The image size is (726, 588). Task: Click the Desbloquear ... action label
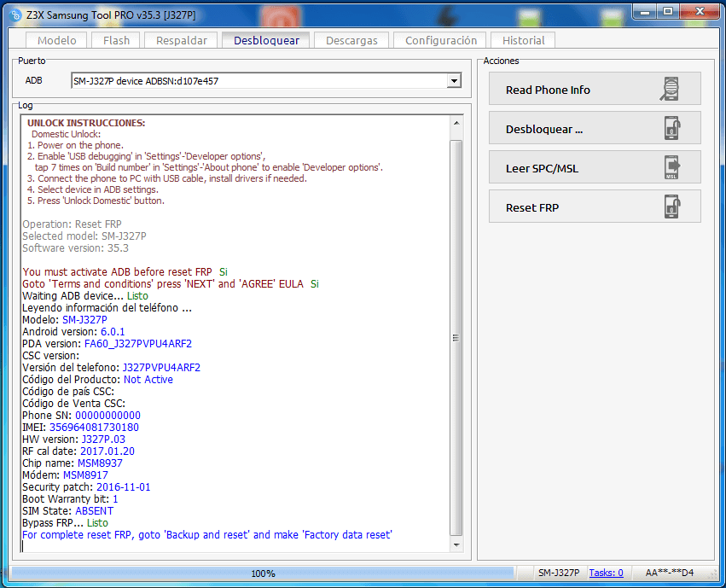coord(544,129)
